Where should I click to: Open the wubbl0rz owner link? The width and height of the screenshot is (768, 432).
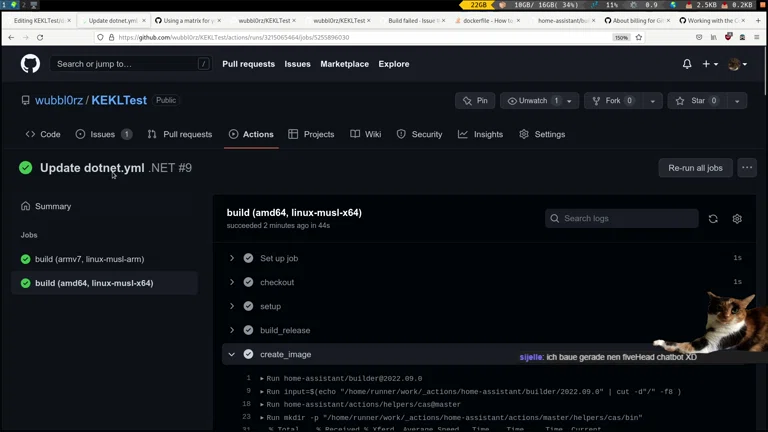tap(59, 100)
